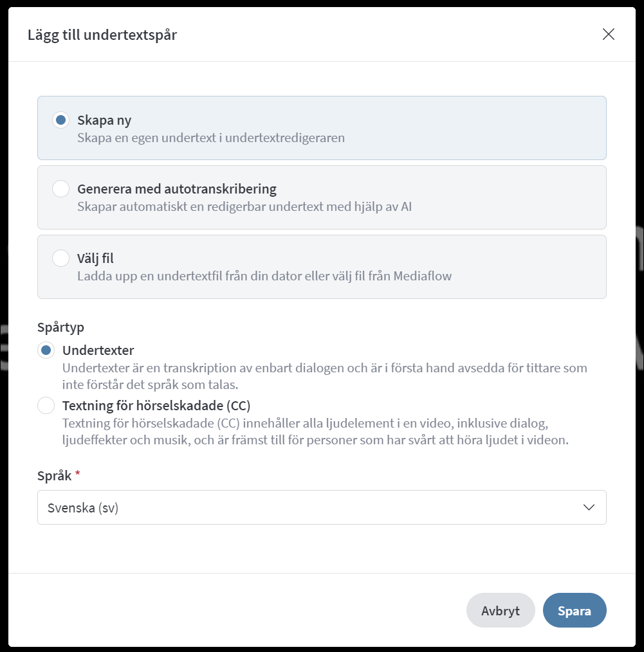Click the Textning för hörselskadade (CC) label

coord(156,406)
